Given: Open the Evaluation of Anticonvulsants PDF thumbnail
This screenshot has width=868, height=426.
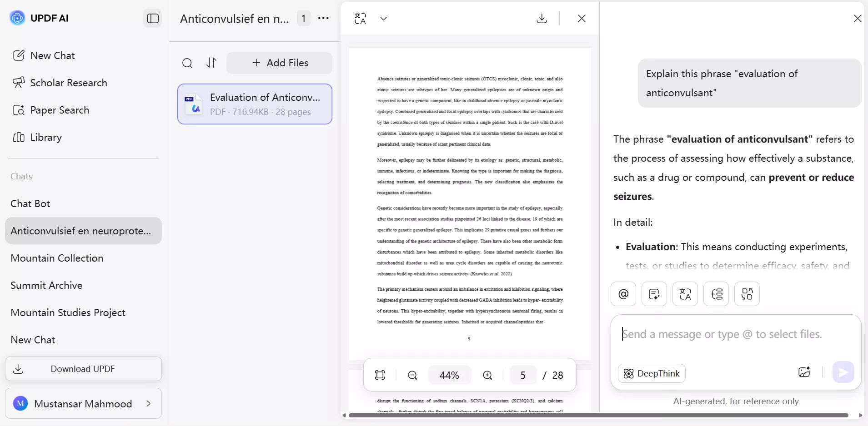Looking at the screenshot, I should (255, 104).
